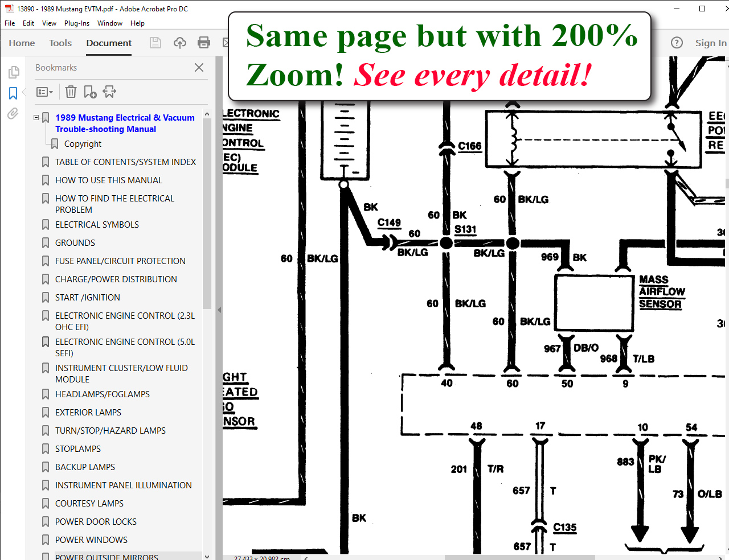Switch to the Tools tab
This screenshot has height=560, width=729.
click(60, 43)
